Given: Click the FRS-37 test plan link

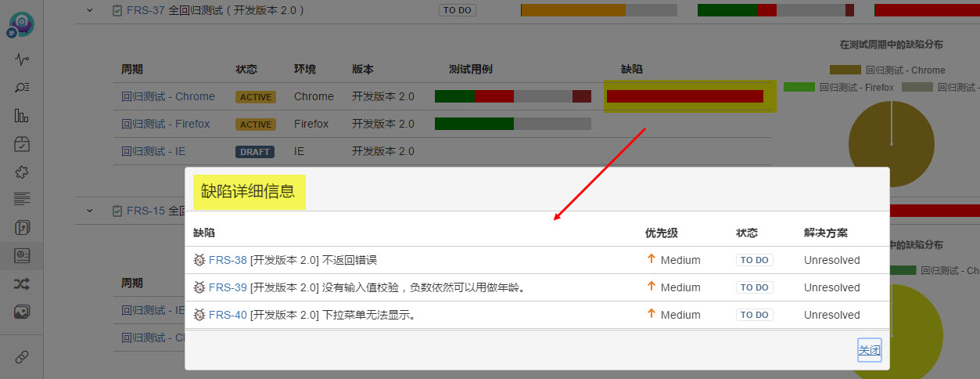Looking at the screenshot, I should tap(145, 10).
